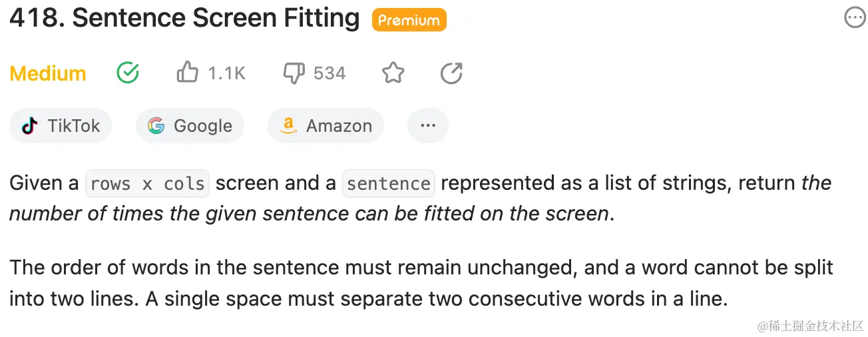
Task: Click the orange Premium badge
Action: point(409,20)
